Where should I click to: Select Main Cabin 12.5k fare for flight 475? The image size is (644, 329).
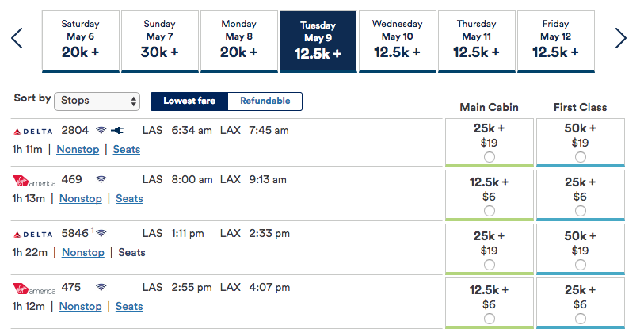[489, 318]
